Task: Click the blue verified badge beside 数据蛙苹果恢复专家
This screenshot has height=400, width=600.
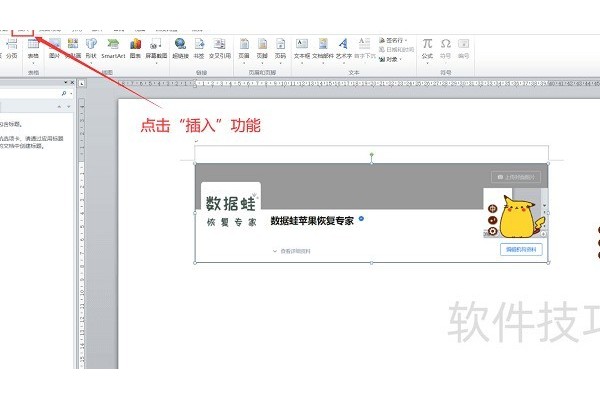Action: (x=361, y=219)
